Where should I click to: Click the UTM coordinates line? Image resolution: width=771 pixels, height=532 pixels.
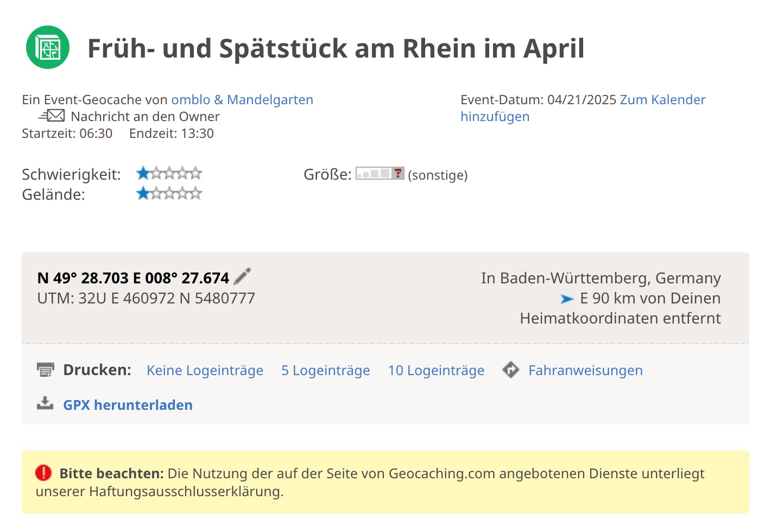(x=146, y=298)
